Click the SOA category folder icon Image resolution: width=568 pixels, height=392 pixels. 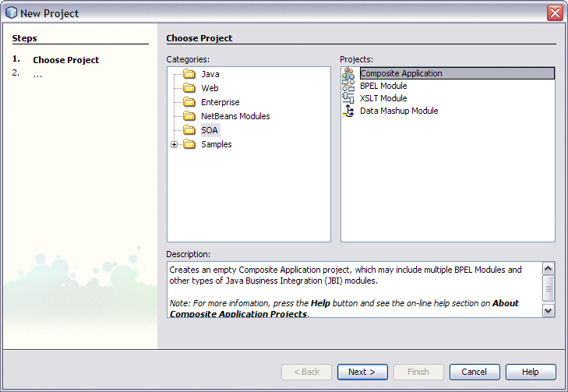coord(189,130)
